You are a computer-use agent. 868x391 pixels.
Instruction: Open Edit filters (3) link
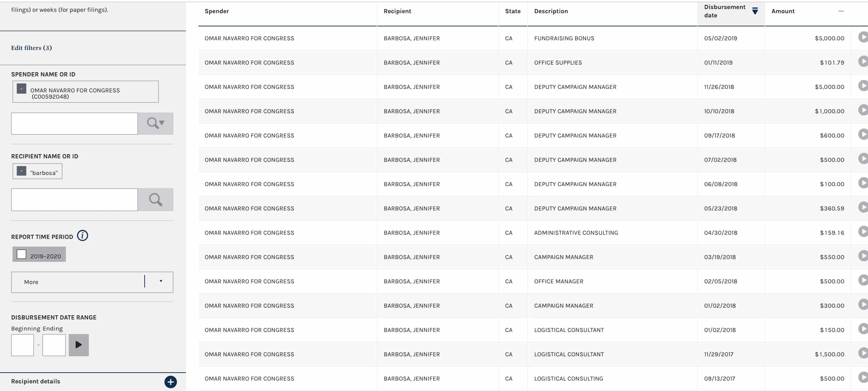(31, 48)
